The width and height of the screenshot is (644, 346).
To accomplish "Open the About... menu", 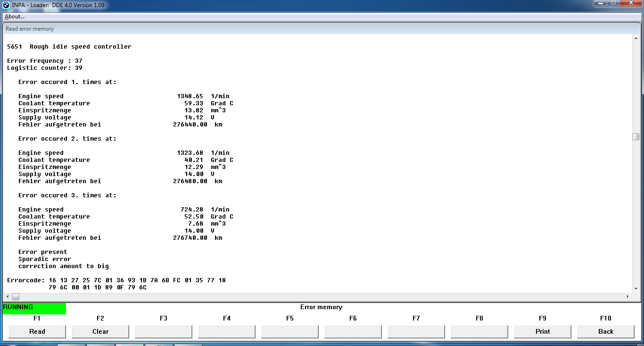I will 15,17.
